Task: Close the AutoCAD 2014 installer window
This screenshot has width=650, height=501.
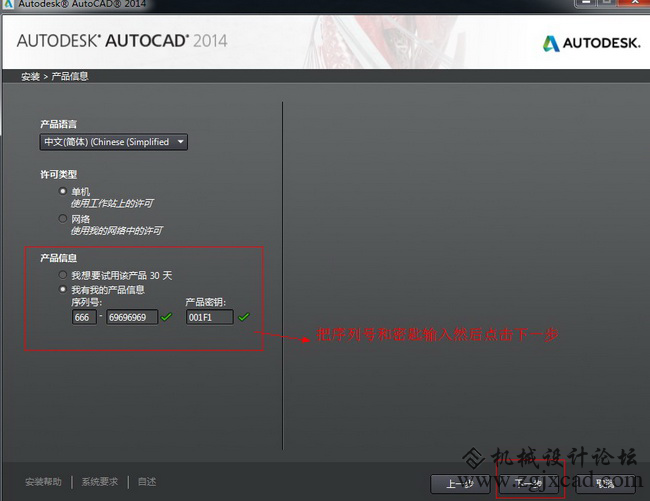Action: [x=634, y=2]
